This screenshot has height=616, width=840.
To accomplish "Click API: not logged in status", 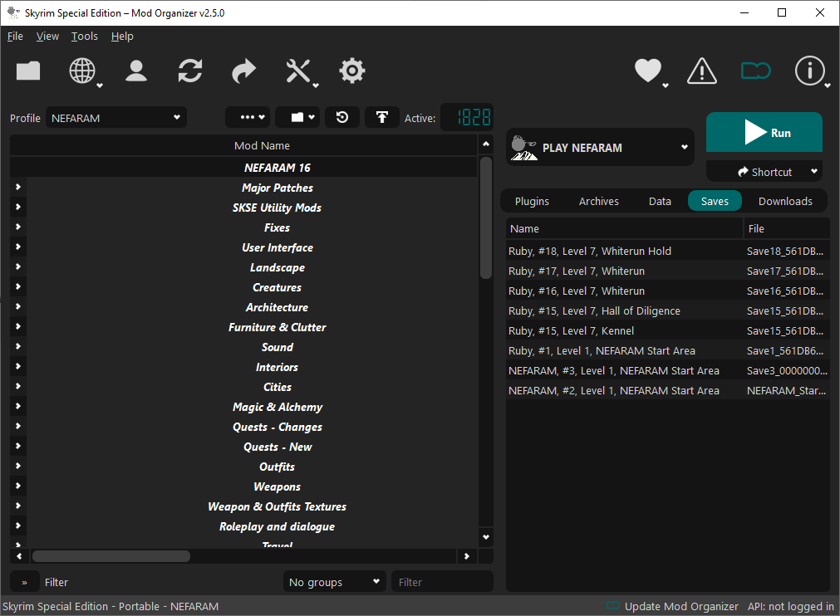I will pos(791,606).
